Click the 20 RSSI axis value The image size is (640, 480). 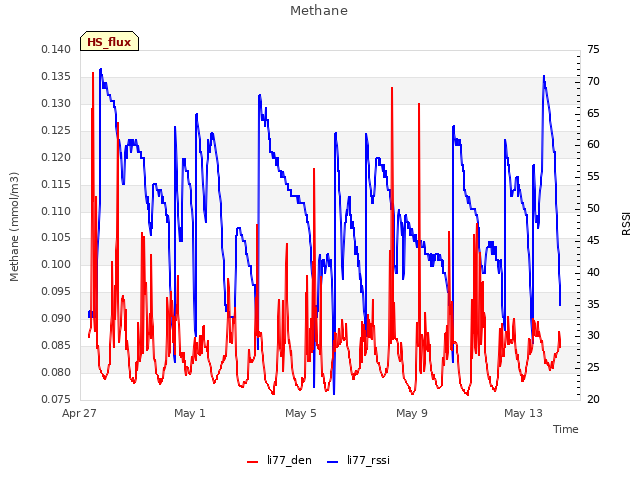593,399
